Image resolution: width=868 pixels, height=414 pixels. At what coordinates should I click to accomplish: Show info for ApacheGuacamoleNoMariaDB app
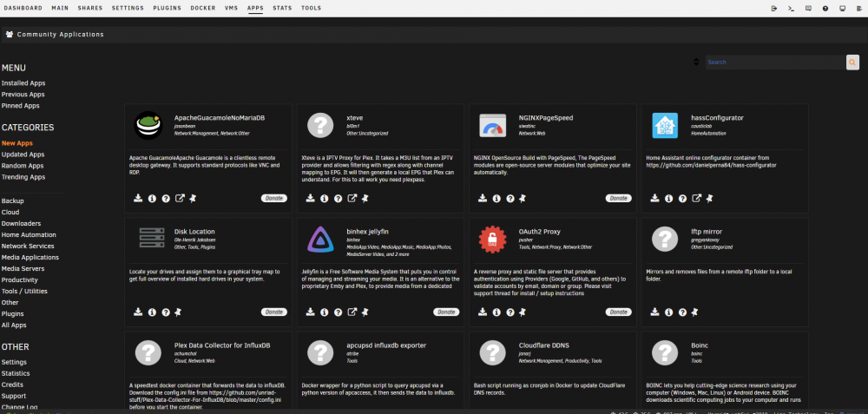(152, 198)
